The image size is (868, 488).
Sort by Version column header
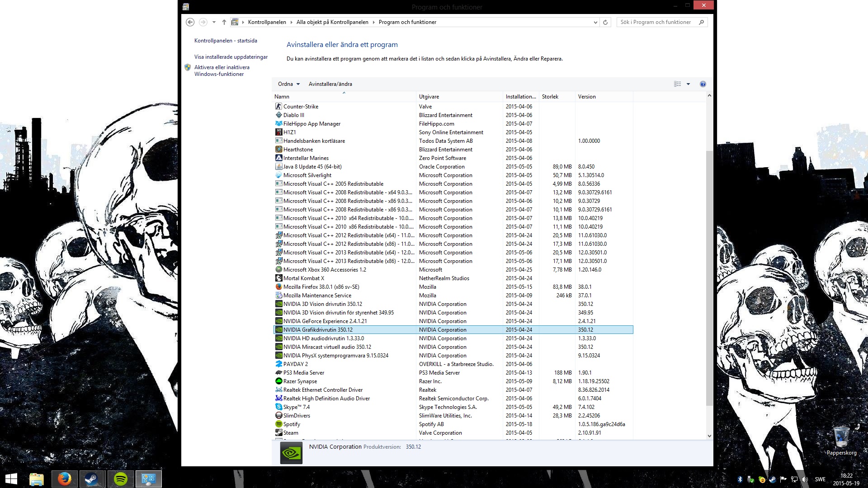coord(604,97)
